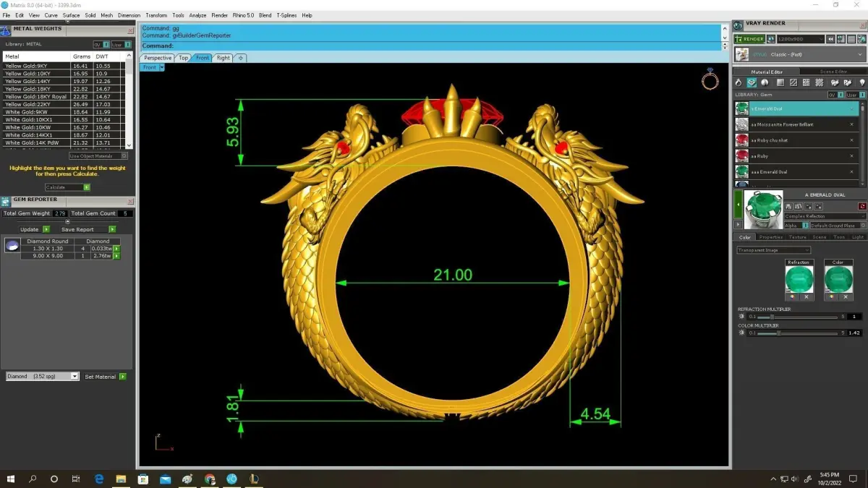This screenshot has height=488, width=868.
Task: Remove the aa Ruby material with its X
Action: 851,156
